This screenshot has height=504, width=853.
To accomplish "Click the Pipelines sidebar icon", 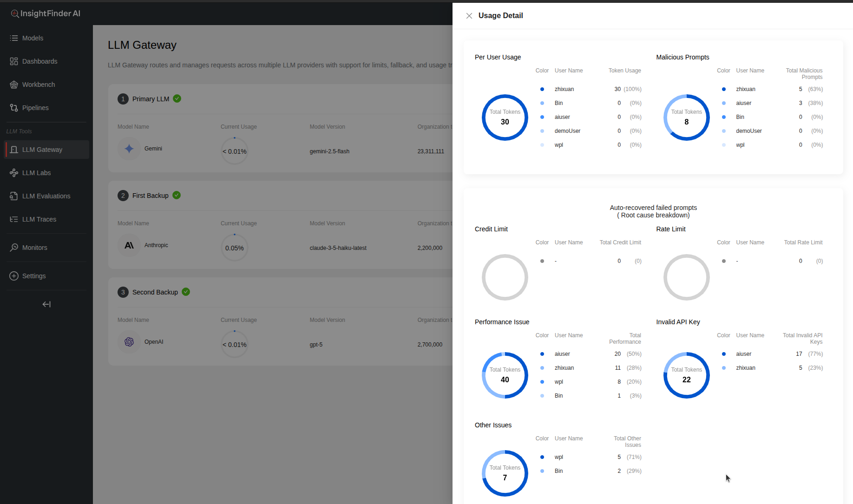I will coord(14,108).
